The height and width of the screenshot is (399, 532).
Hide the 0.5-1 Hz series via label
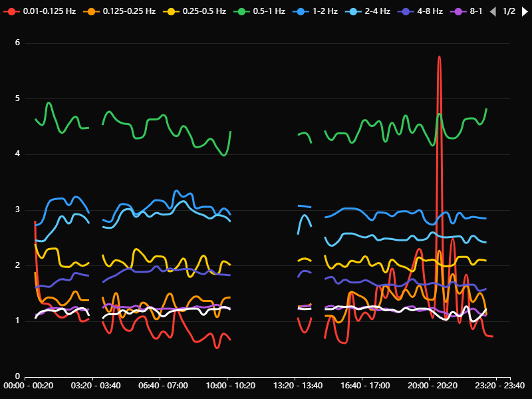(x=269, y=12)
